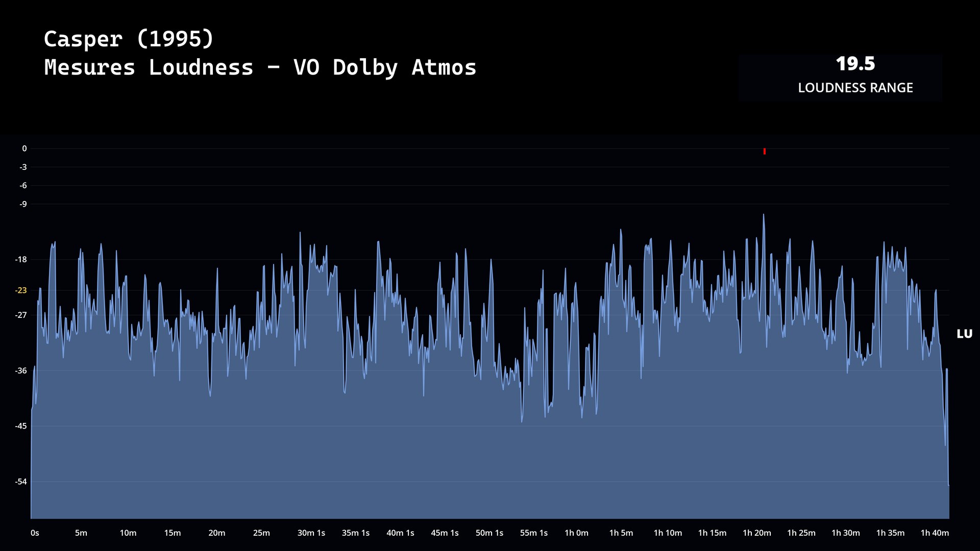Screen dimensions: 980x551
Task: Click the '50m 1s' time axis label
Action: (489, 533)
